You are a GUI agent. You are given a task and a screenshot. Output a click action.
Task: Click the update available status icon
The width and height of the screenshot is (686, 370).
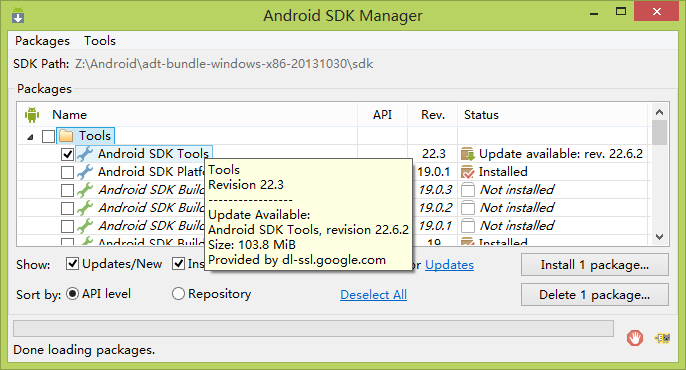point(468,154)
